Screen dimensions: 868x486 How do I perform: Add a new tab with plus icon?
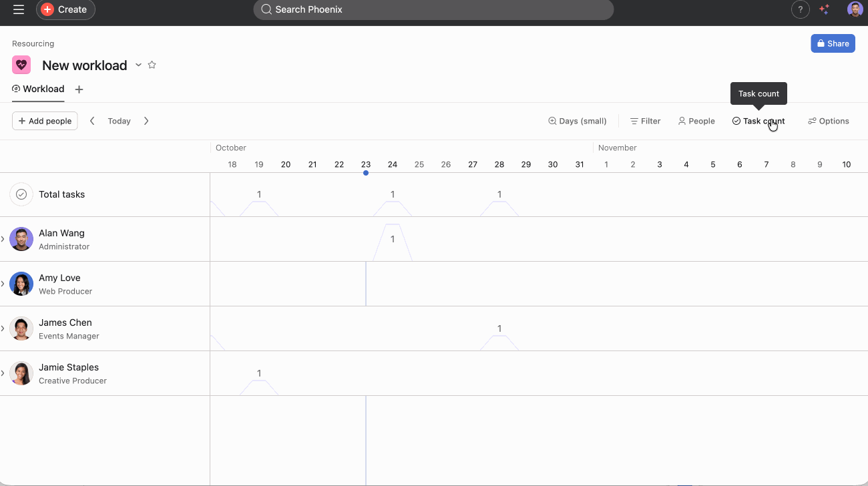(x=79, y=89)
